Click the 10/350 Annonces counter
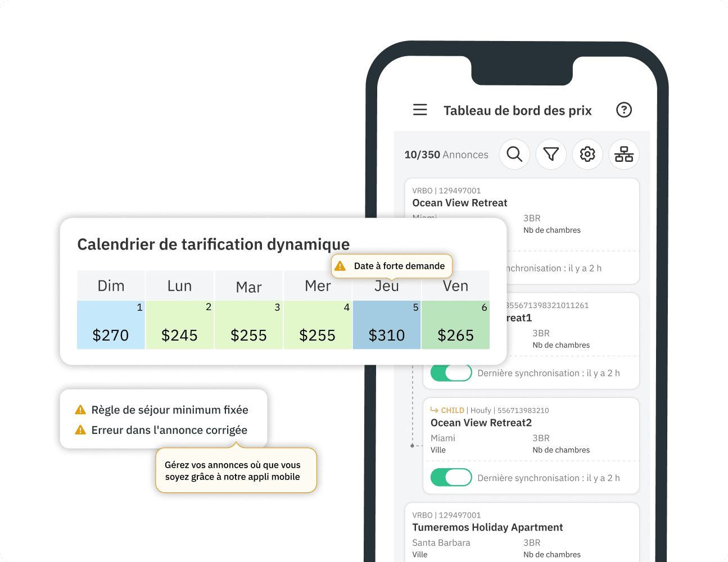This screenshot has height=562, width=728. [x=446, y=154]
